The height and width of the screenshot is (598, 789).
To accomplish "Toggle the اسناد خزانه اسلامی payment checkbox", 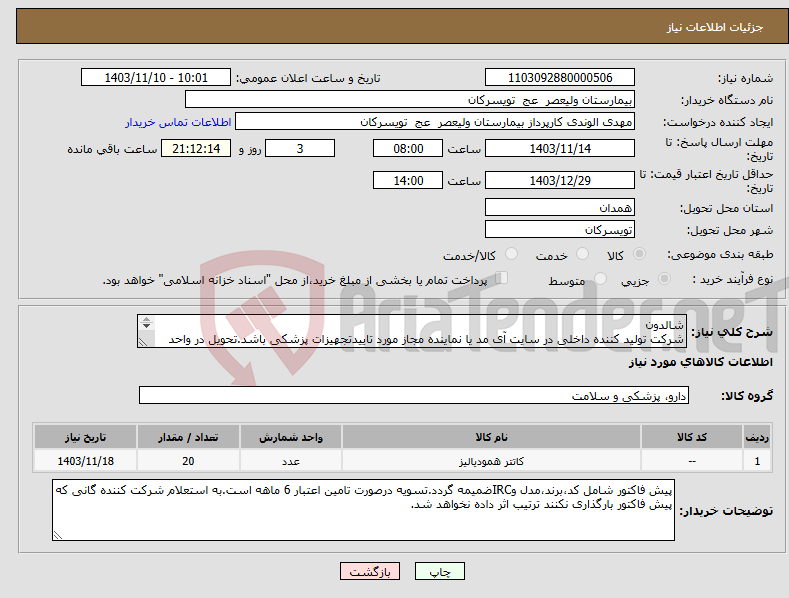I will pos(501,277).
